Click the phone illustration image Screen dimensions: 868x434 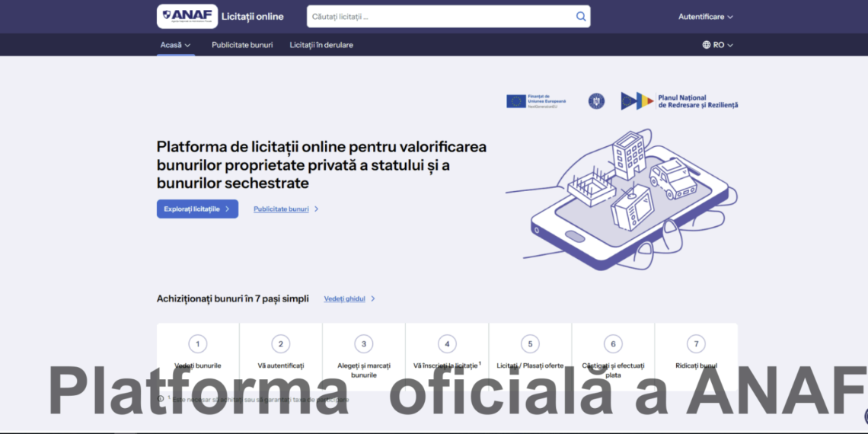click(x=621, y=199)
